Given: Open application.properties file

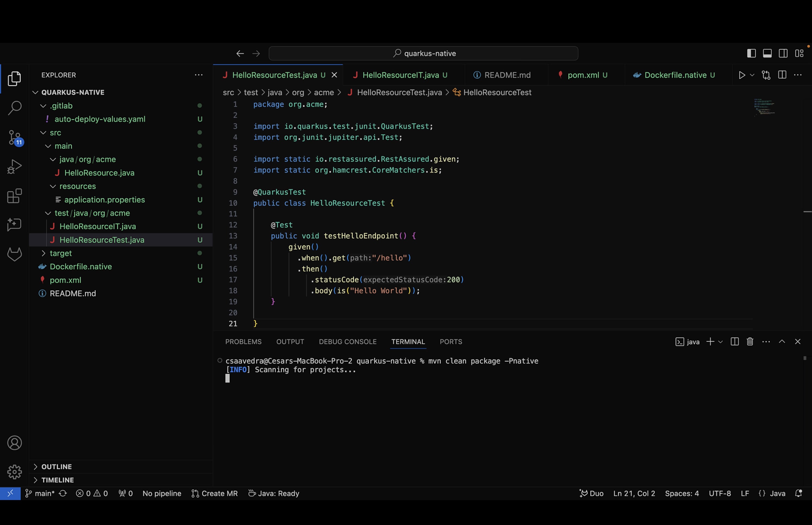Looking at the screenshot, I should tap(121, 200).
